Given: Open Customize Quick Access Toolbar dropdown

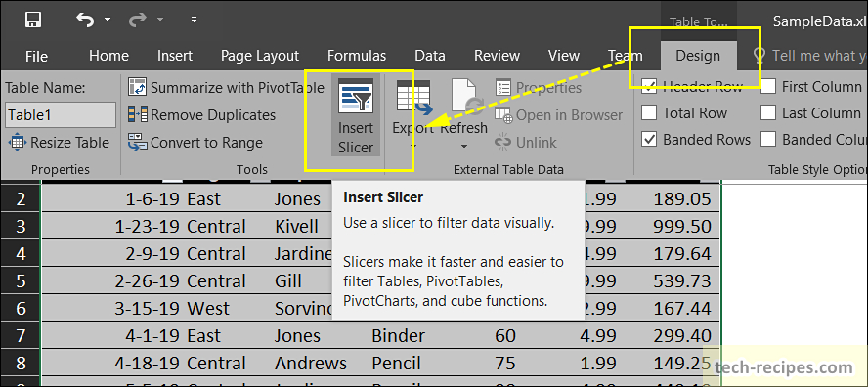Looking at the screenshot, I should 194,20.
